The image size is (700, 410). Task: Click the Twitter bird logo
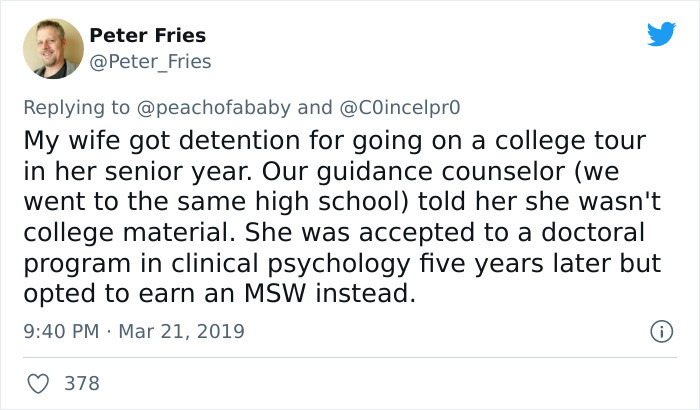661,34
